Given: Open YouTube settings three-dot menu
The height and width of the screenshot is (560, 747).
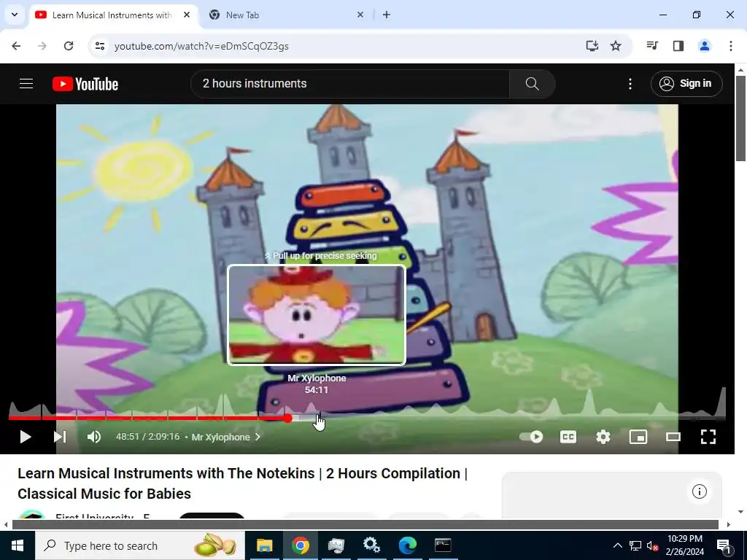Looking at the screenshot, I should coord(630,84).
